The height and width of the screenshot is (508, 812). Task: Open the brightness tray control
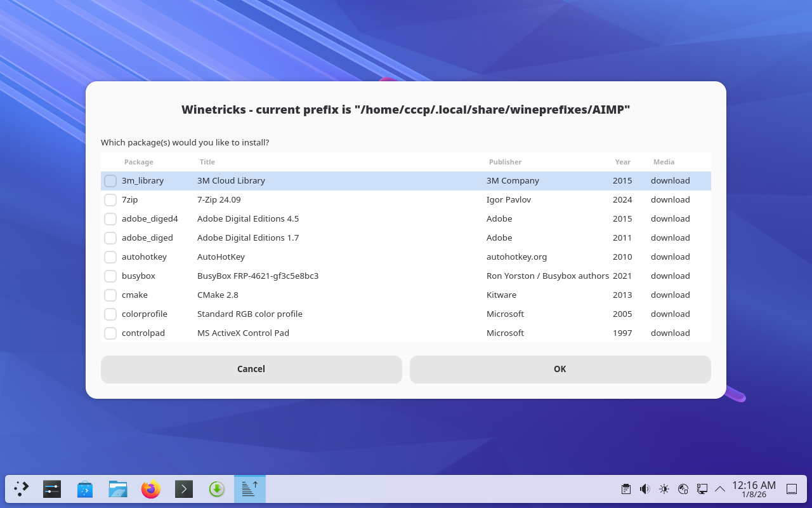point(664,489)
